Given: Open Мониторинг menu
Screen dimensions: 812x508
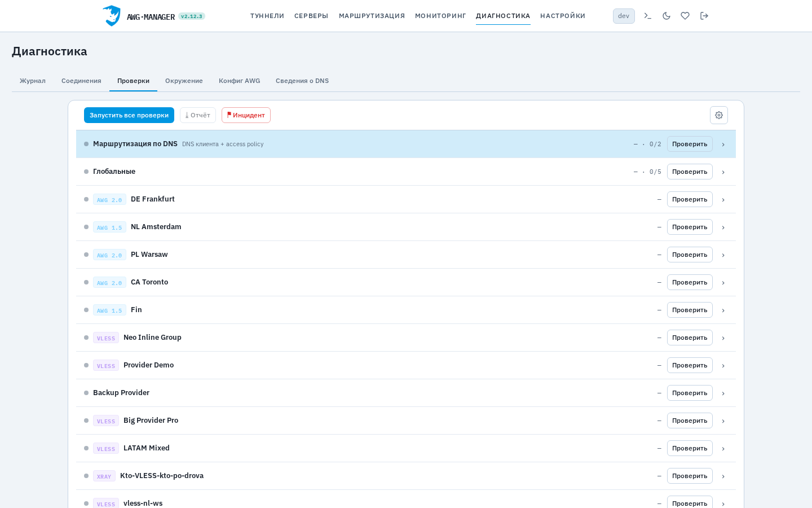Looking at the screenshot, I should (x=440, y=16).
